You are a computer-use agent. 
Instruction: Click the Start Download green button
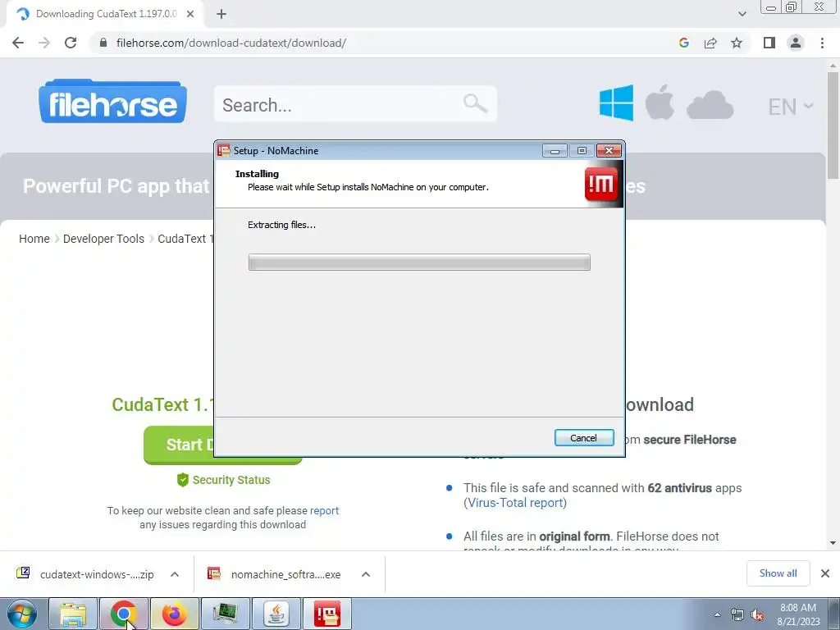click(x=178, y=445)
